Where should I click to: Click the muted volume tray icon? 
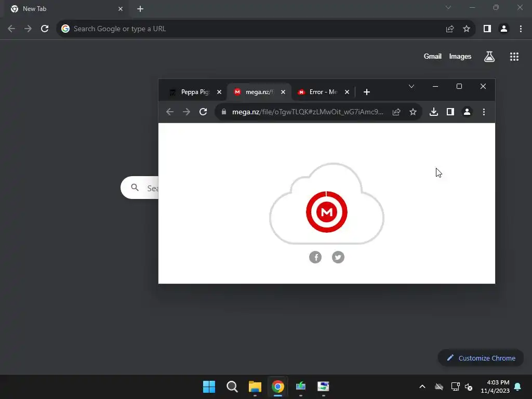(469, 387)
